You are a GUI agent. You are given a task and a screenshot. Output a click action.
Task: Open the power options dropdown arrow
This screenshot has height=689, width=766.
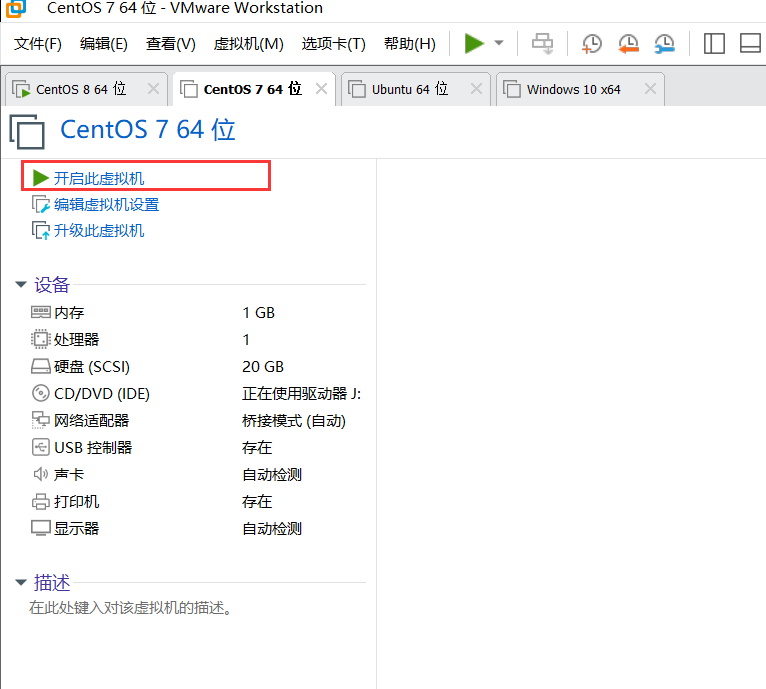point(499,43)
